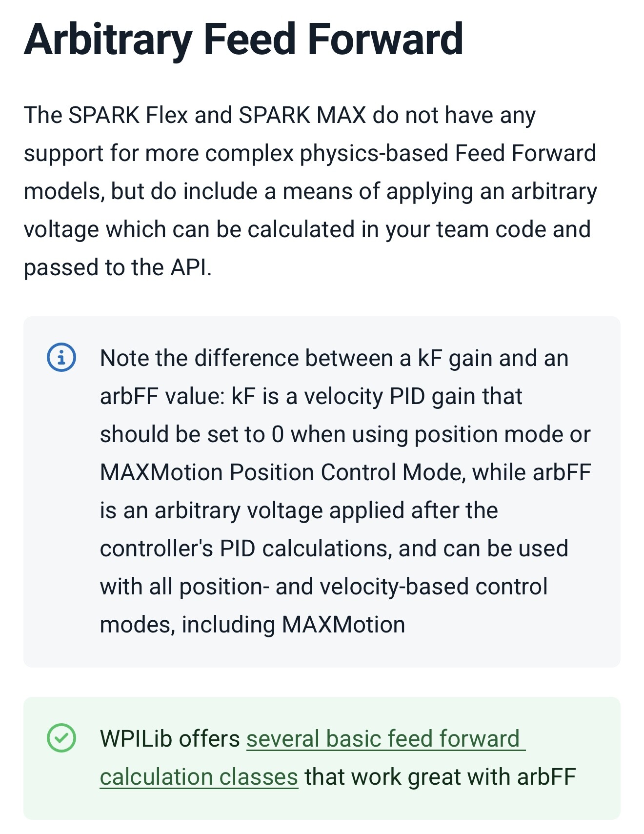Open the 'several basic feed forward' link
The image size is (644, 834).
(385, 739)
